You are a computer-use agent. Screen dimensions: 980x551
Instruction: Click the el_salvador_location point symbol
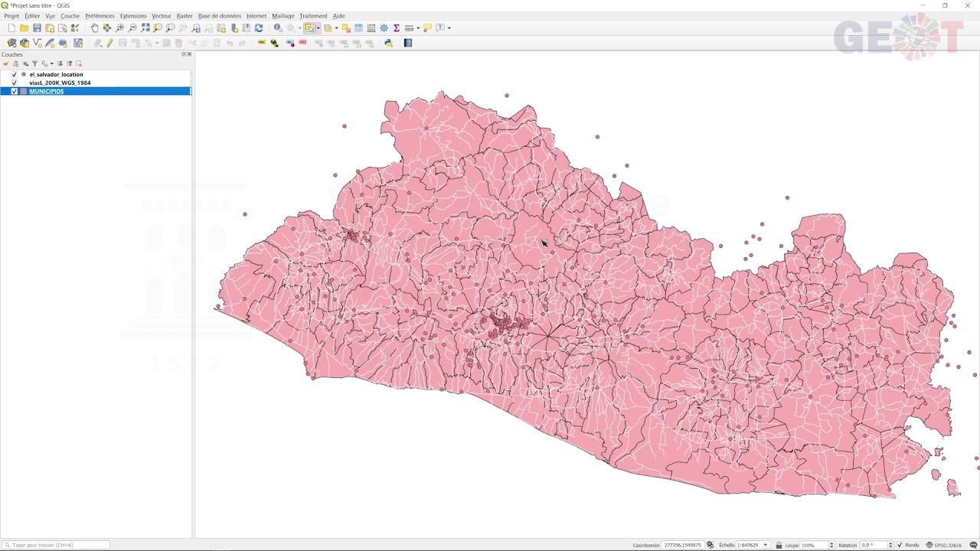pyautogui.click(x=24, y=74)
